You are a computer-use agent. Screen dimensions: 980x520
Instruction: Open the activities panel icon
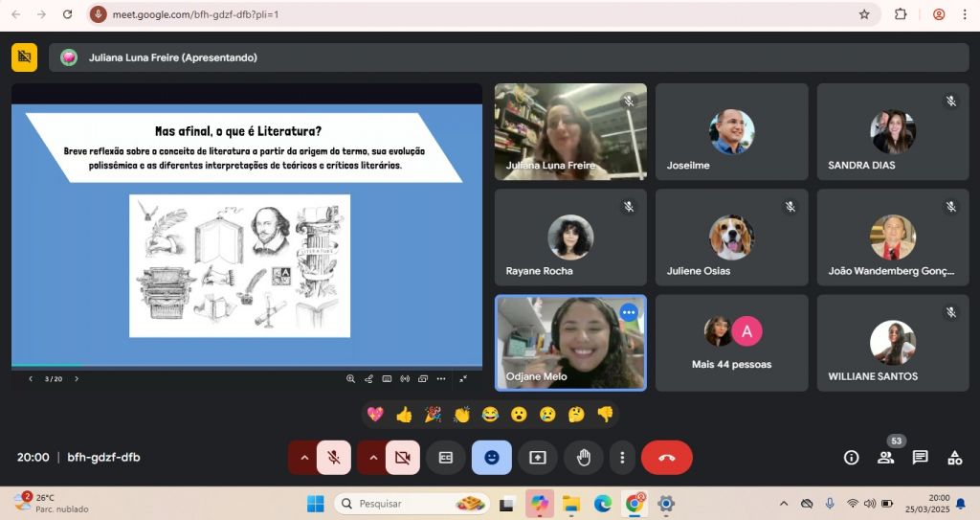[x=954, y=458]
